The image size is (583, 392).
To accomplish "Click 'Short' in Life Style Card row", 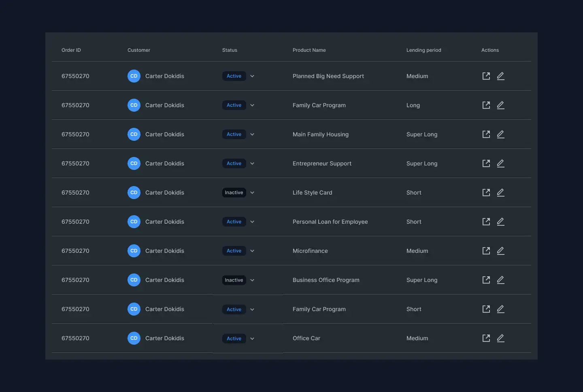I will [414, 193].
